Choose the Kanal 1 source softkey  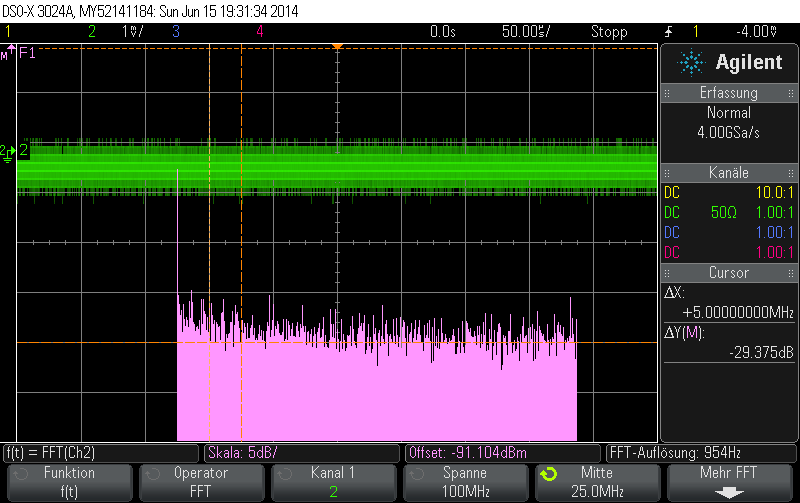pos(334,482)
